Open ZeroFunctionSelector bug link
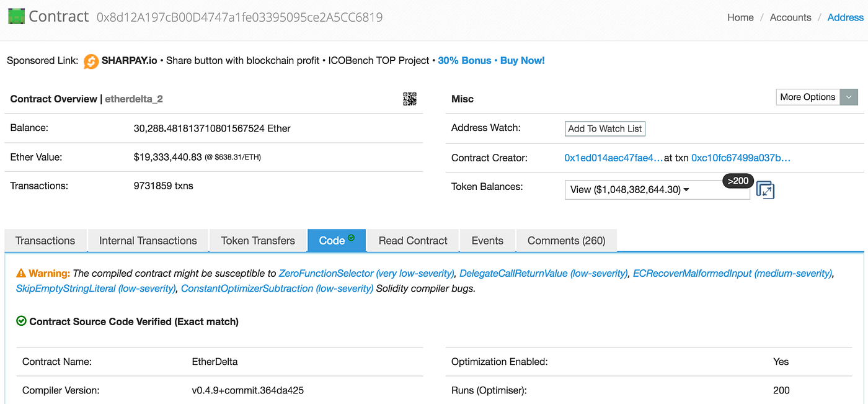Image resolution: width=868 pixels, height=404 pixels. (367, 273)
